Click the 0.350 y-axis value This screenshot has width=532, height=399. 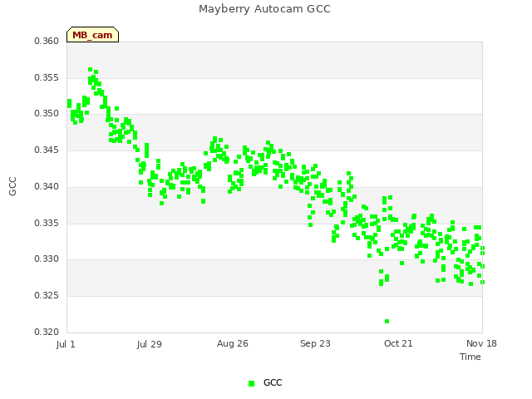coord(47,113)
